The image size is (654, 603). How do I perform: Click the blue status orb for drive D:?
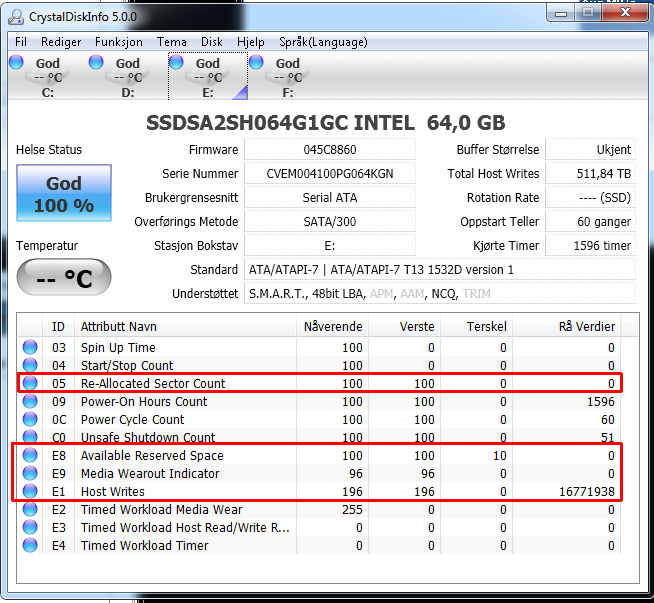96,62
